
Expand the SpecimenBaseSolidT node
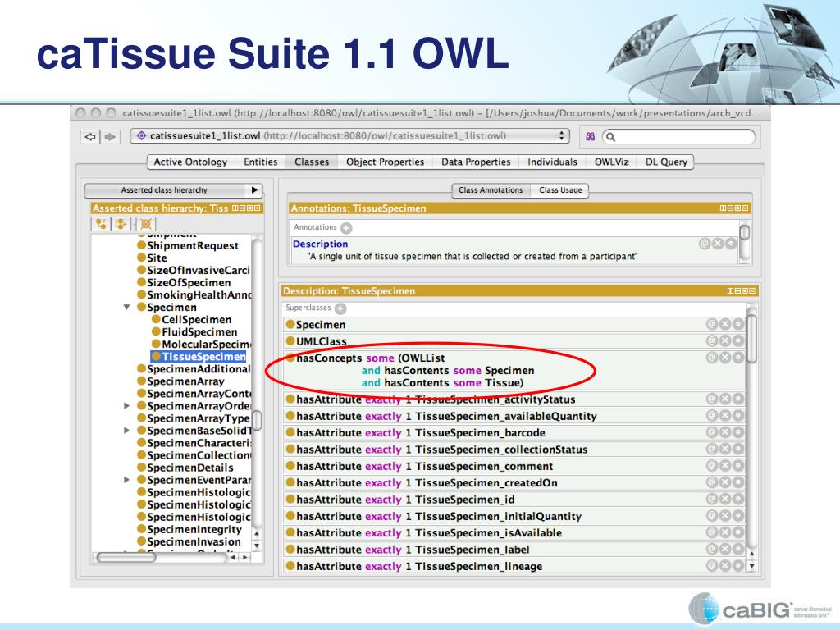point(127,430)
